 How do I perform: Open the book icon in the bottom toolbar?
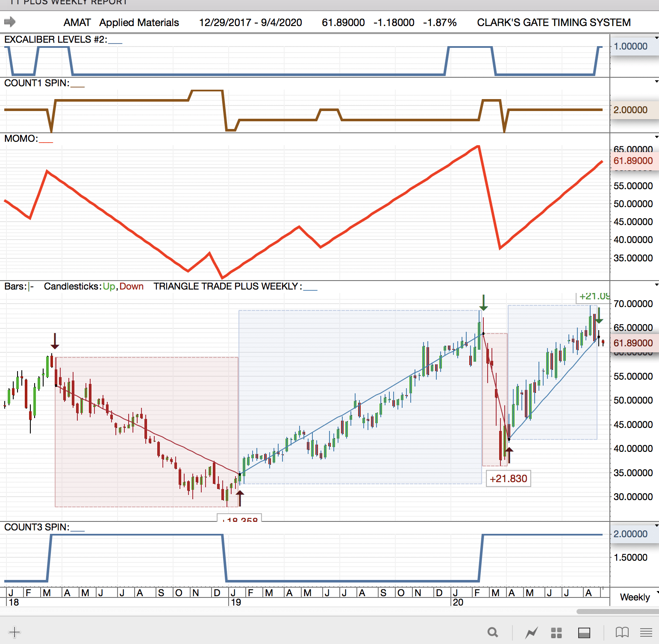pos(622,632)
